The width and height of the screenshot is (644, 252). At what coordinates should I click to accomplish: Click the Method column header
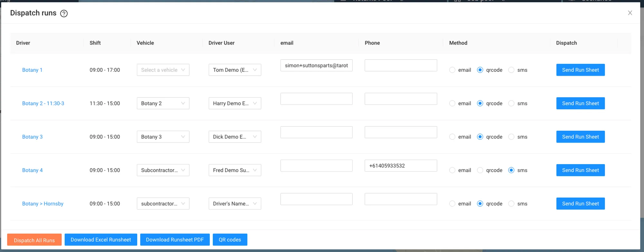point(458,43)
